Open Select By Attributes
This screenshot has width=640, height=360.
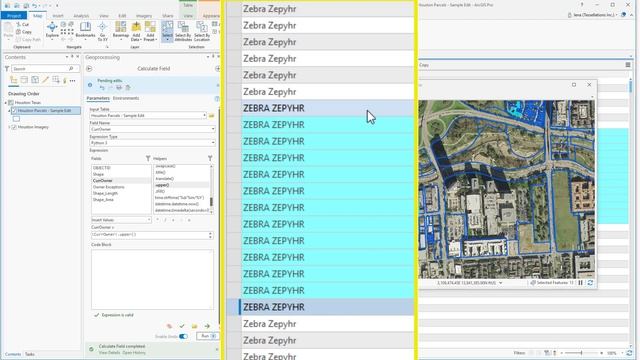click(183, 31)
